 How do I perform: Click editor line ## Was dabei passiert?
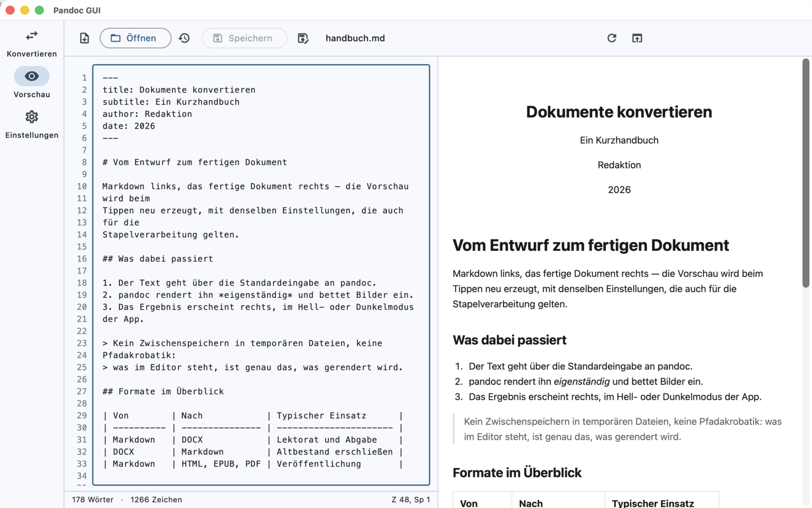(158, 259)
